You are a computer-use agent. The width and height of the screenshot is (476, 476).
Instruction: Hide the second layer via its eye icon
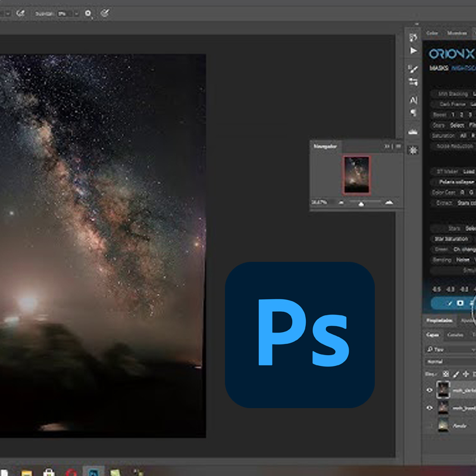430,408
